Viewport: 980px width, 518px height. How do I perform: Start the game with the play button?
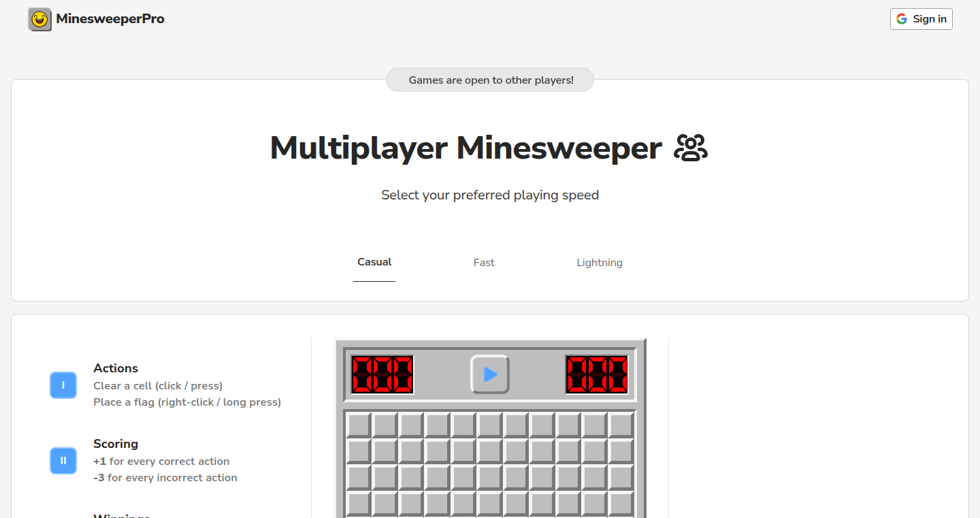tap(490, 374)
